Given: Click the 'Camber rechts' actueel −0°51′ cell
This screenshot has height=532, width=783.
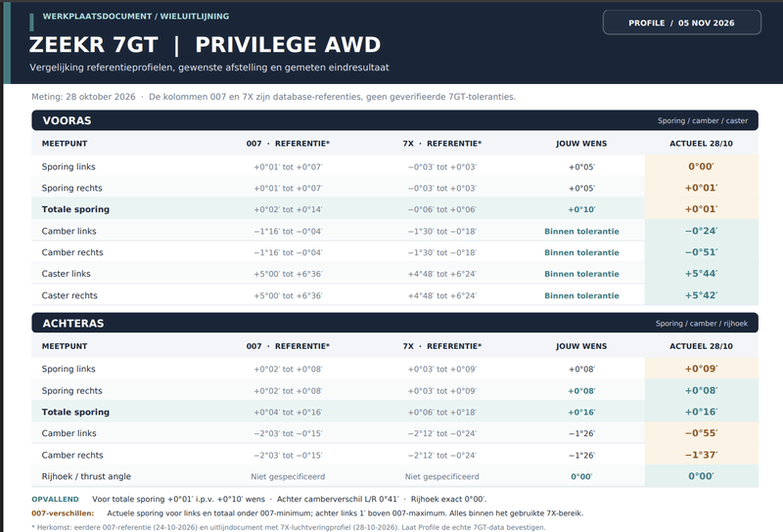Looking at the screenshot, I should 701,252.
